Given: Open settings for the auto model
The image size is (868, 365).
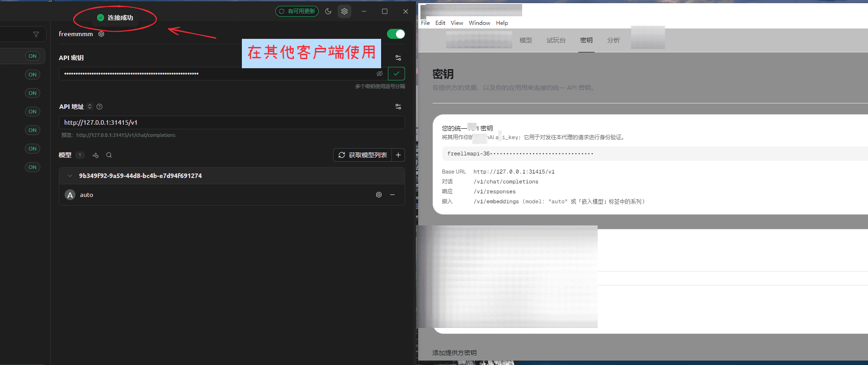Looking at the screenshot, I should click(x=379, y=195).
